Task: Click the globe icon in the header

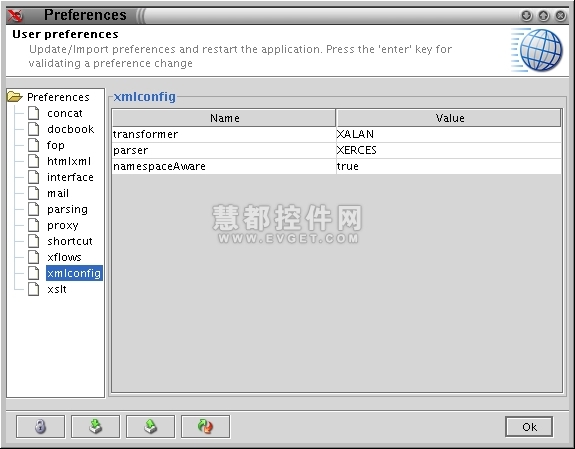Action: (537, 50)
